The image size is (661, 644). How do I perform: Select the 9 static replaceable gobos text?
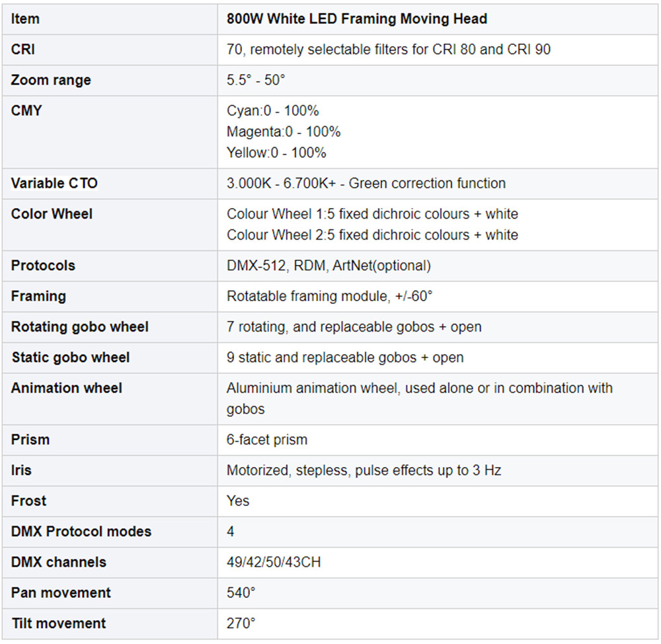pos(345,357)
